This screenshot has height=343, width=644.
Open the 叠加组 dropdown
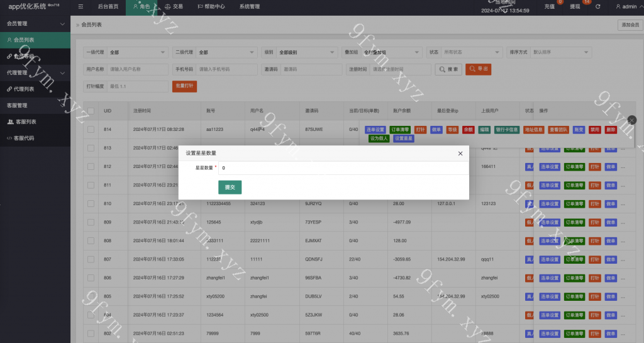point(391,52)
